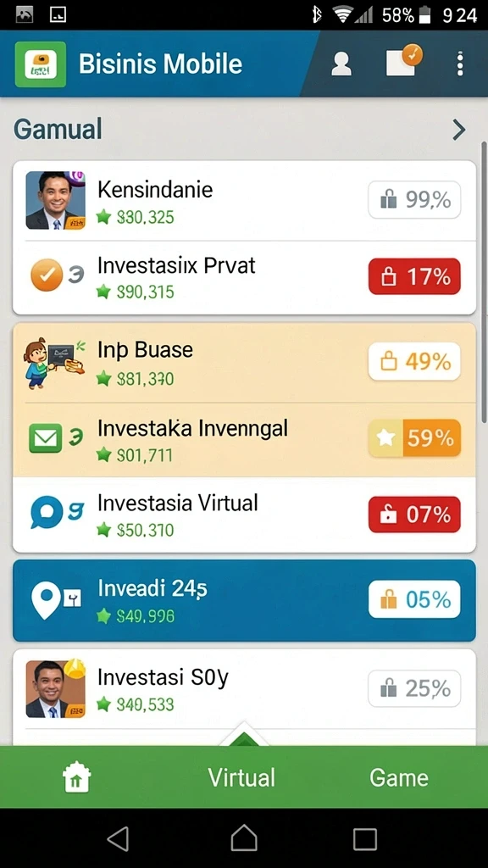Tap the green envelope icon for Investaka Invenngal
488x868 pixels.
point(45,438)
